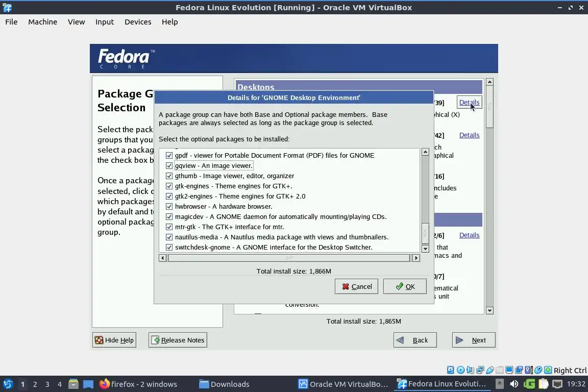The height and width of the screenshot is (392, 588).
Task: Uncheck the gqview image viewer package
Action: (169, 165)
